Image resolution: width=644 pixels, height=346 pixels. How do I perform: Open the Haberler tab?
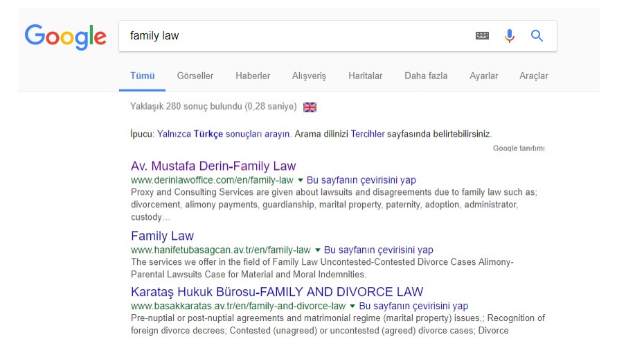pyautogui.click(x=253, y=76)
